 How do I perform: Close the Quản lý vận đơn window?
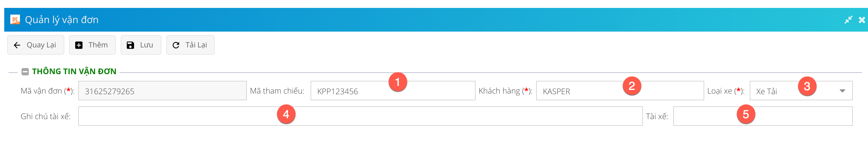[862, 20]
